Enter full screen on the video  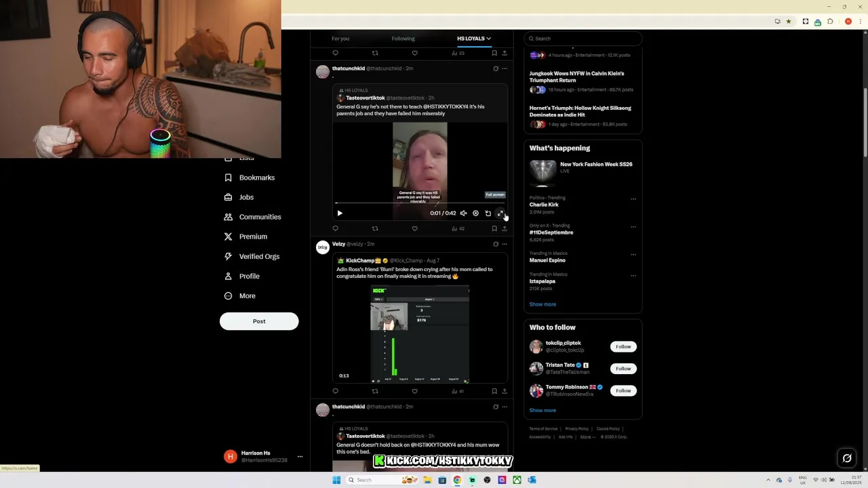click(x=500, y=213)
